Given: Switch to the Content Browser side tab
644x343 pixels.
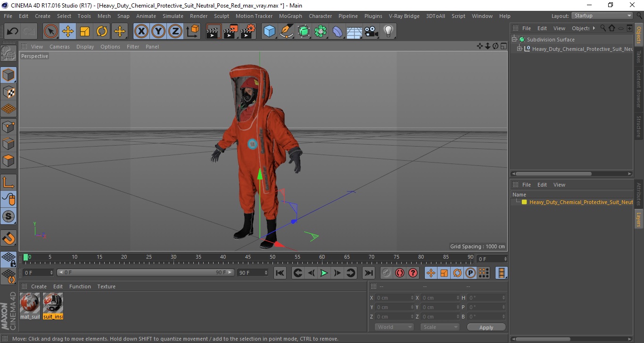Looking at the screenshot, I should 639,89.
